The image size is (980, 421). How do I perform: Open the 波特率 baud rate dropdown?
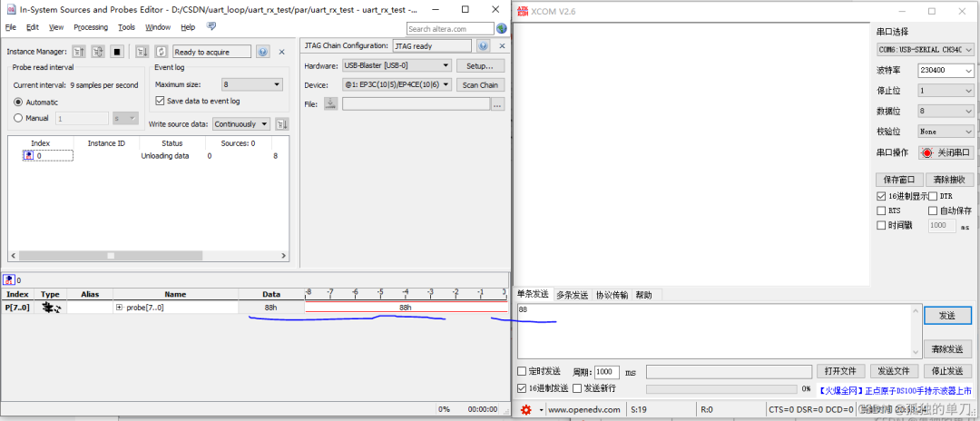pos(946,71)
